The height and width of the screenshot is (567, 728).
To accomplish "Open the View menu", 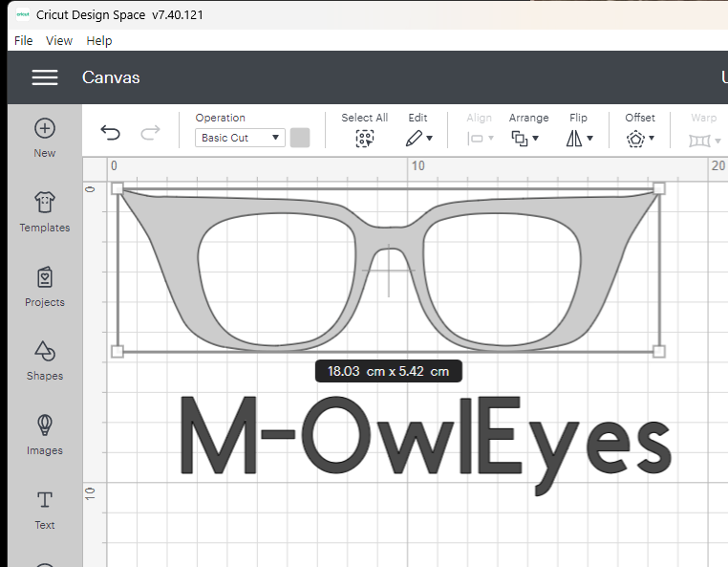I will (59, 41).
